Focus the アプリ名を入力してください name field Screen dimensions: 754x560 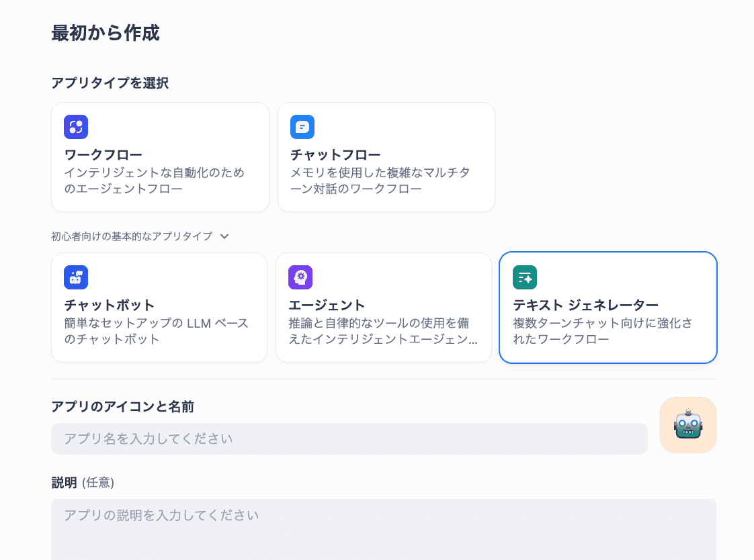(x=349, y=439)
